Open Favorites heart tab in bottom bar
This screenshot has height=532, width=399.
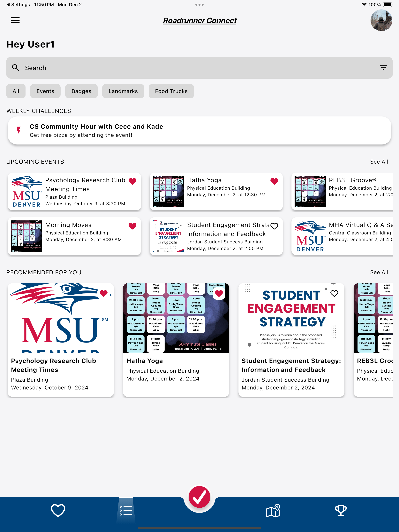point(58,510)
